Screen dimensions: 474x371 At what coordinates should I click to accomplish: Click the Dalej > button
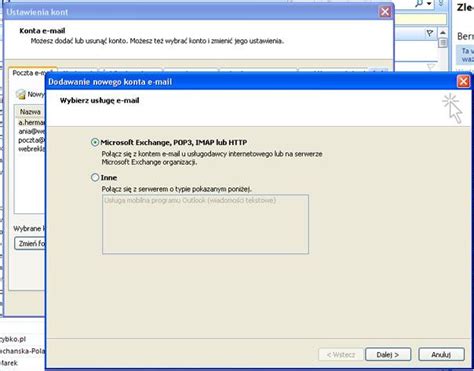point(388,354)
